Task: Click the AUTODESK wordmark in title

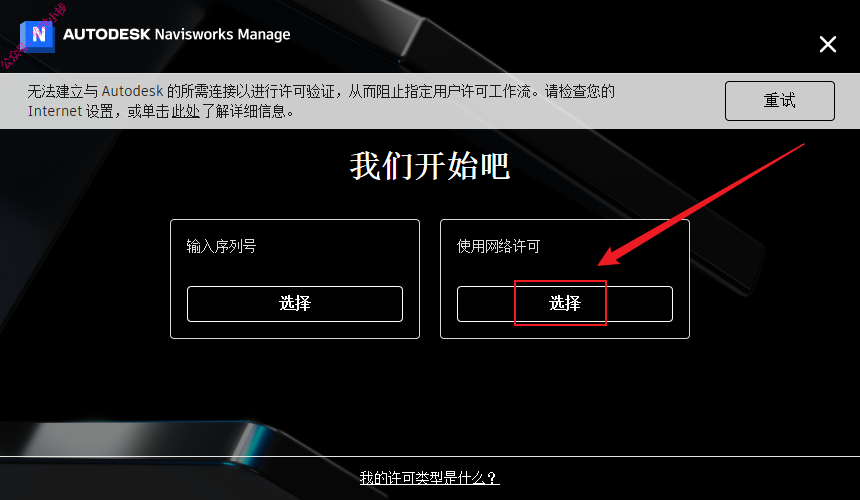Action: coord(106,34)
